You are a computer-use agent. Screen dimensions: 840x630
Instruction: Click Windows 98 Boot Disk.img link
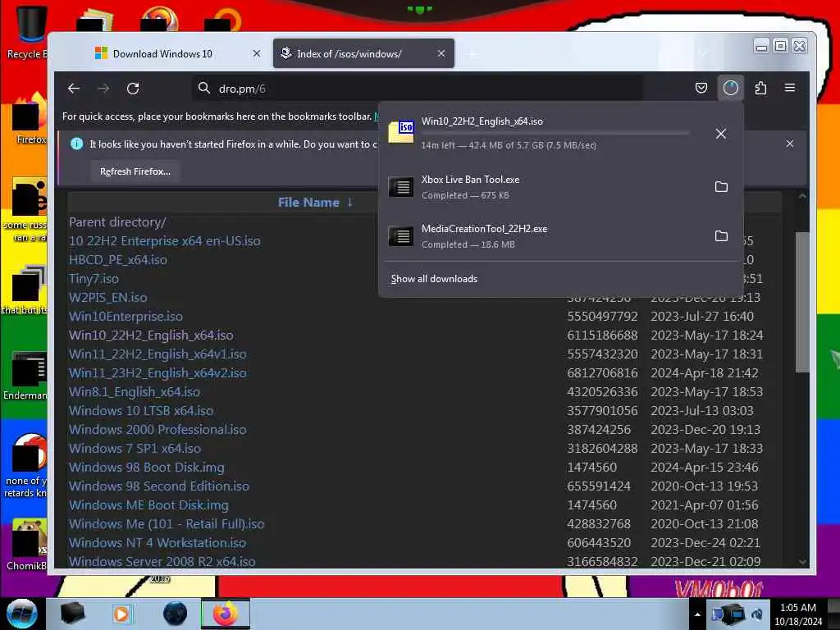tap(146, 467)
